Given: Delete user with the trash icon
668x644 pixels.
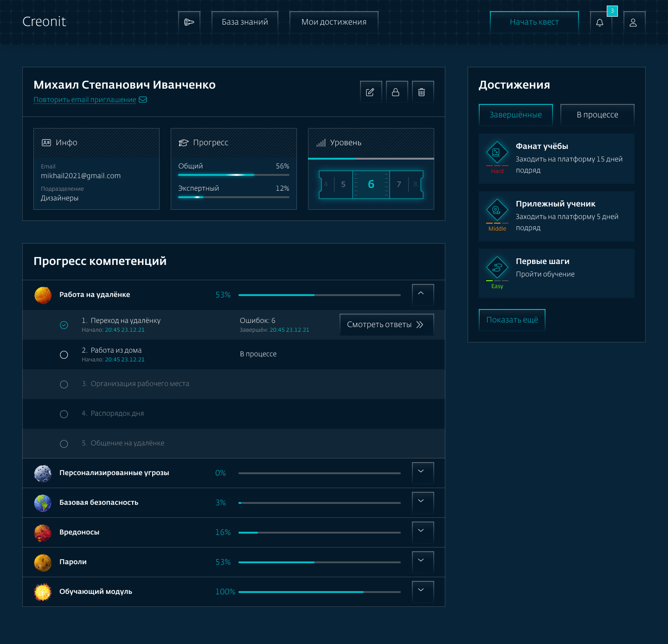Looking at the screenshot, I should (x=422, y=92).
